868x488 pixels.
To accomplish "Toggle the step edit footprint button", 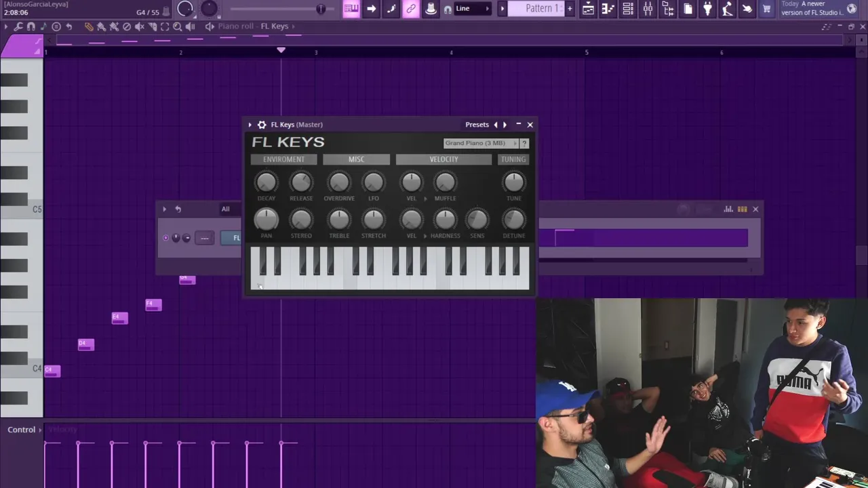I will 391,9.
